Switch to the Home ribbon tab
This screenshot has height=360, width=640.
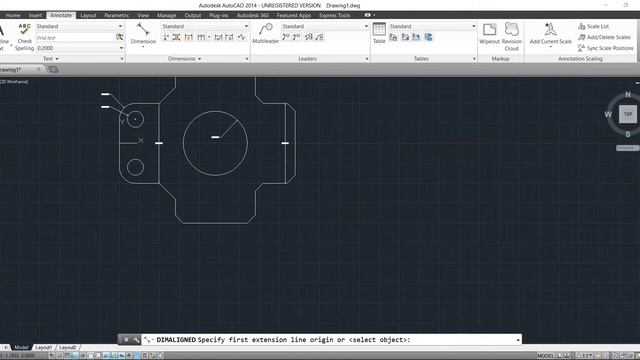[x=13, y=15]
